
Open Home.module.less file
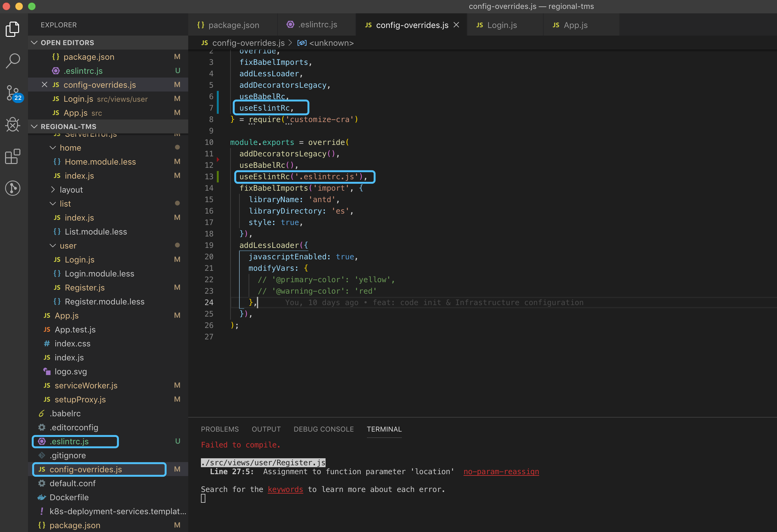pyautogui.click(x=108, y=162)
